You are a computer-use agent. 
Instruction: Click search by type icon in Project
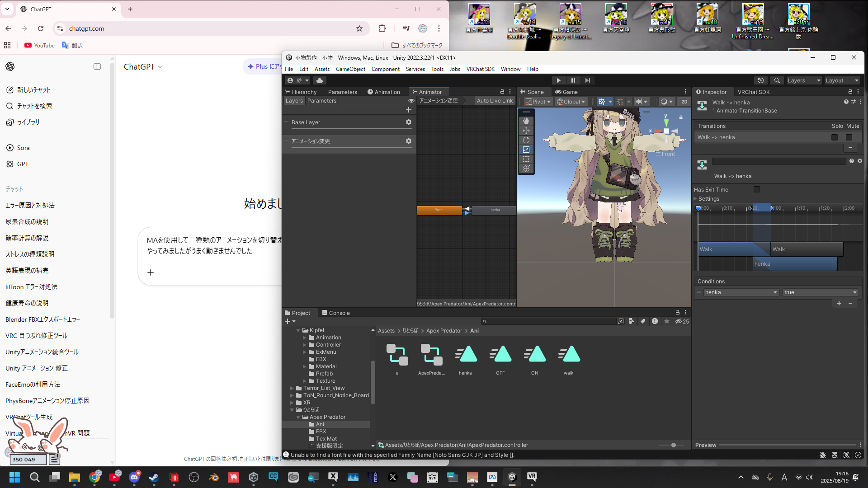(x=632, y=321)
